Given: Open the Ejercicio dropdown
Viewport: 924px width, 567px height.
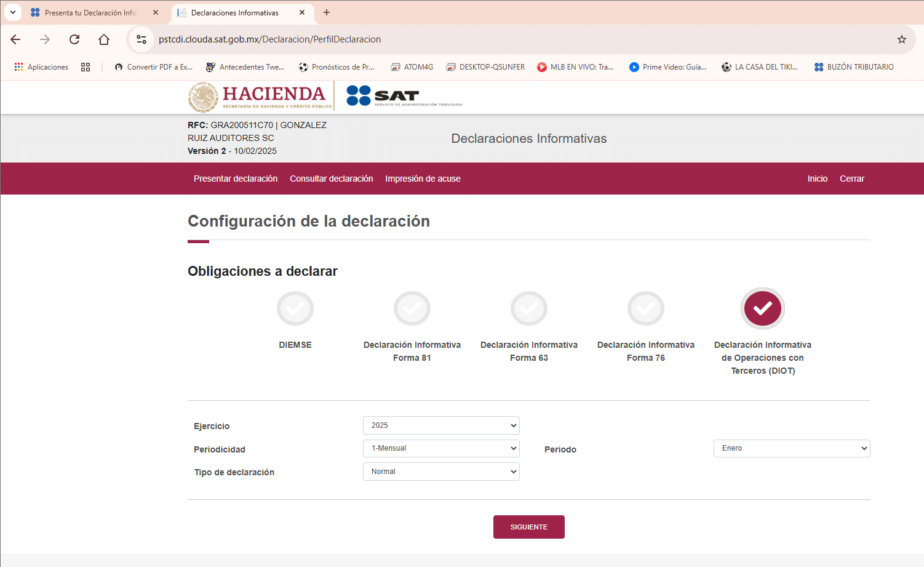Looking at the screenshot, I should (x=440, y=425).
